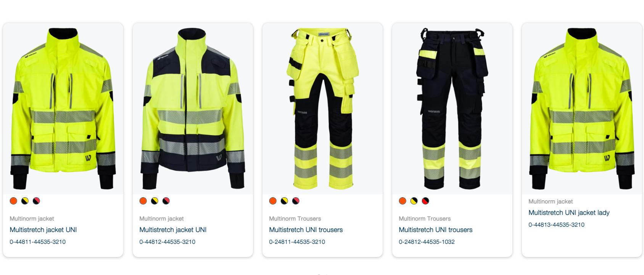Select orange swatch under navy UNI trousers

pos(402,201)
